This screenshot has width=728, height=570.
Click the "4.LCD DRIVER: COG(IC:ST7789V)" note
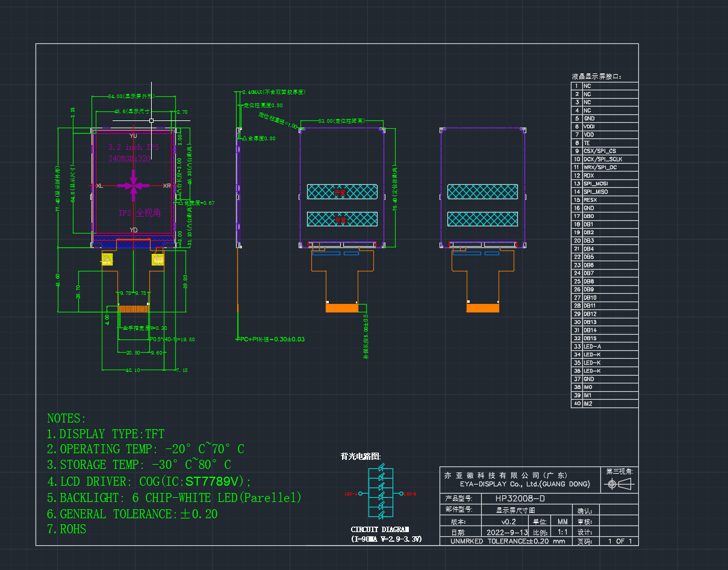[149, 482]
